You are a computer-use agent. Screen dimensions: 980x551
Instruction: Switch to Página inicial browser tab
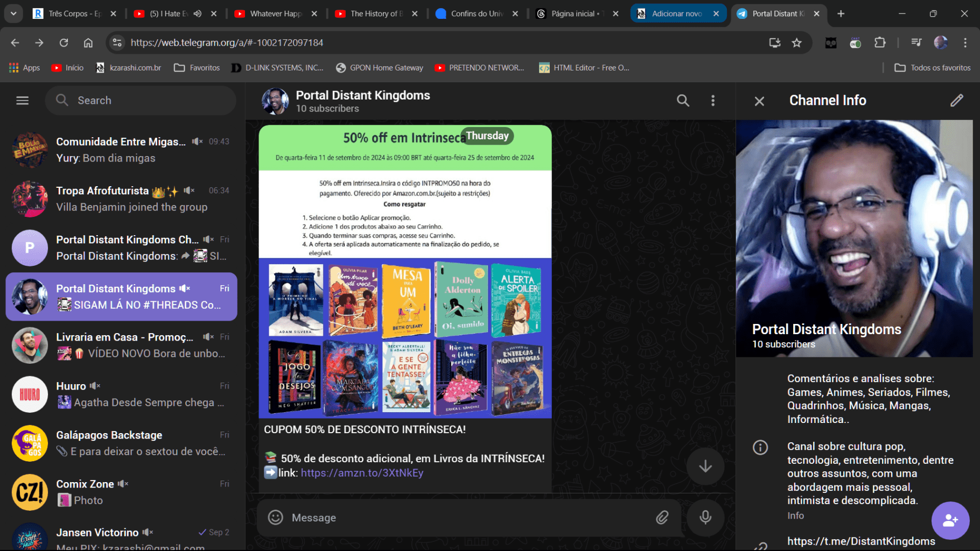click(572, 13)
